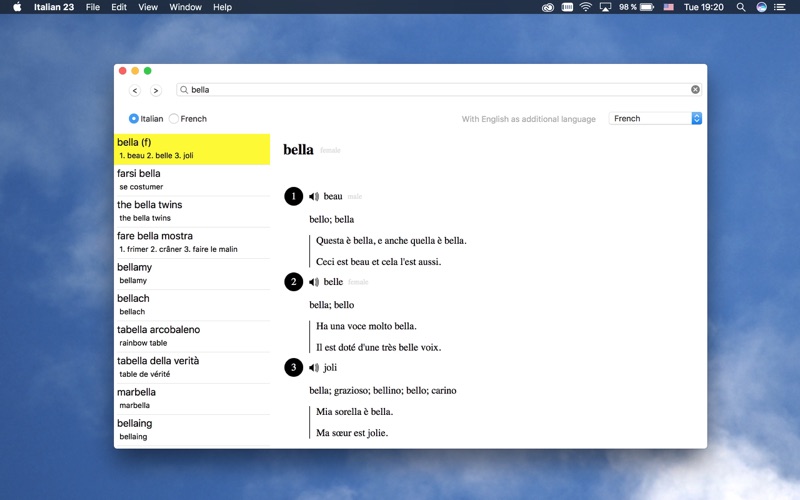Select the 'bellaing' result
The image size is (800, 500).
(192, 430)
